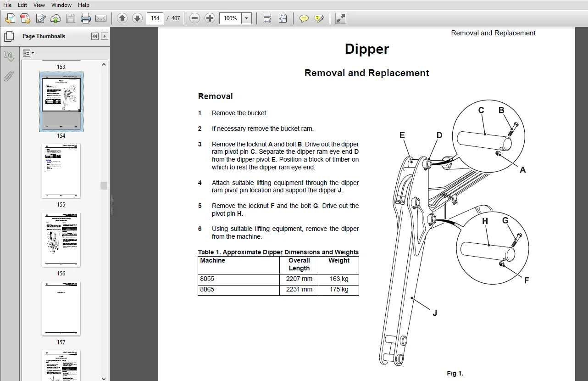This screenshot has height=381, width=588.
Task: Go to previous page with up arrow
Action: 122,18
